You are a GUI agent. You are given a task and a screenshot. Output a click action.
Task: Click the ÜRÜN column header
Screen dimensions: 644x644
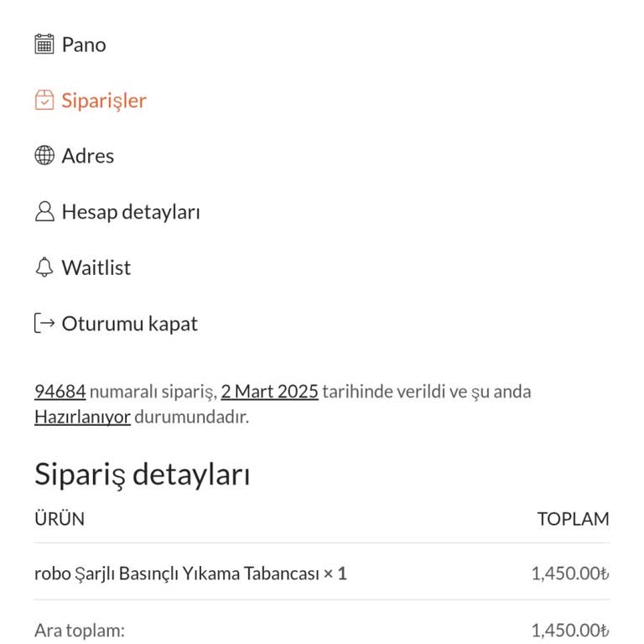point(60,519)
